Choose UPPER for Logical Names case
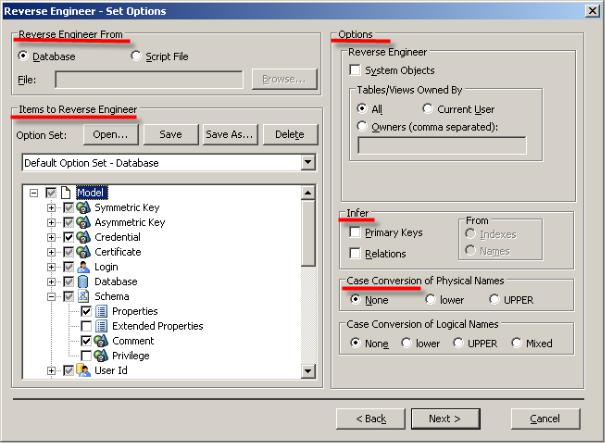The width and height of the screenshot is (605, 443). (458, 343)
